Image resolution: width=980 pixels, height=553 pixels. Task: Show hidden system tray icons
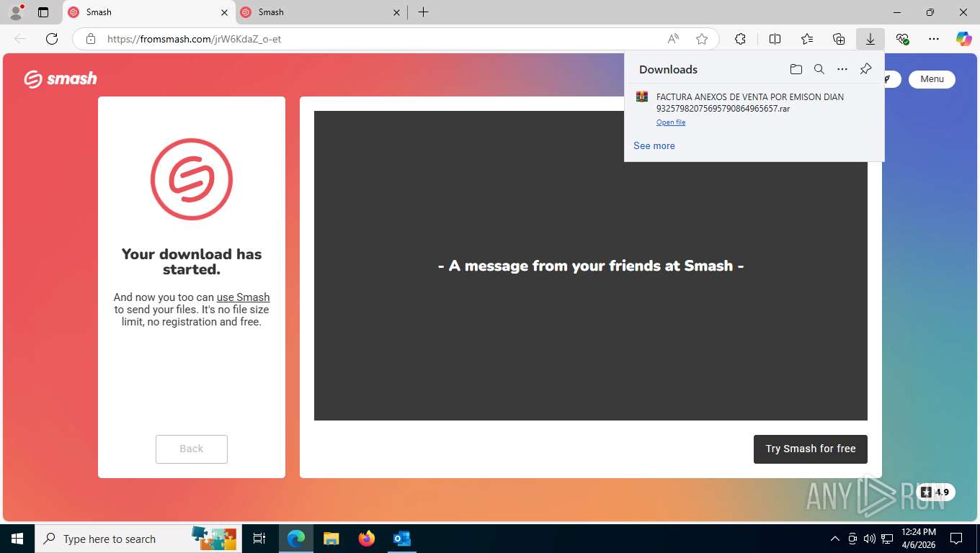(x=835, y=539)
